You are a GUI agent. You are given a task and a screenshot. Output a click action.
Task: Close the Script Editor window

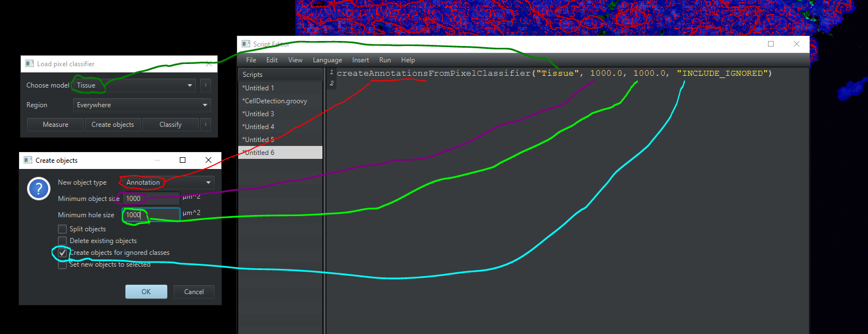pos(796,44)
